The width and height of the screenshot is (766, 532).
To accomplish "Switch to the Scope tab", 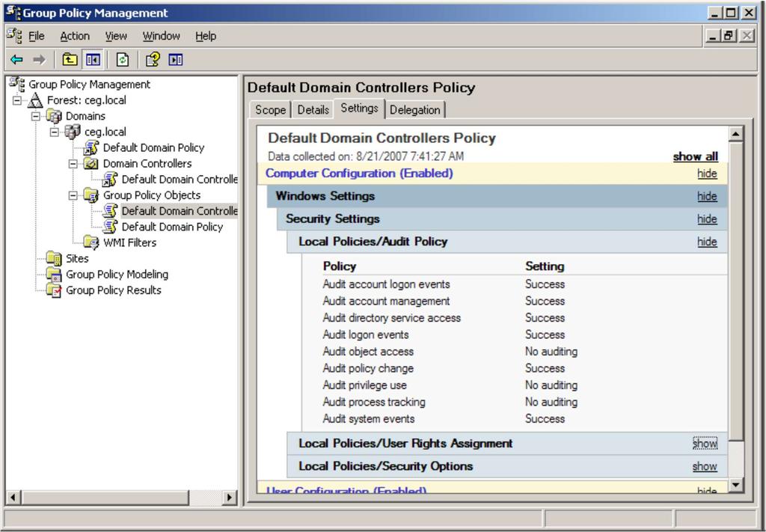I will (x=270, y=110).
